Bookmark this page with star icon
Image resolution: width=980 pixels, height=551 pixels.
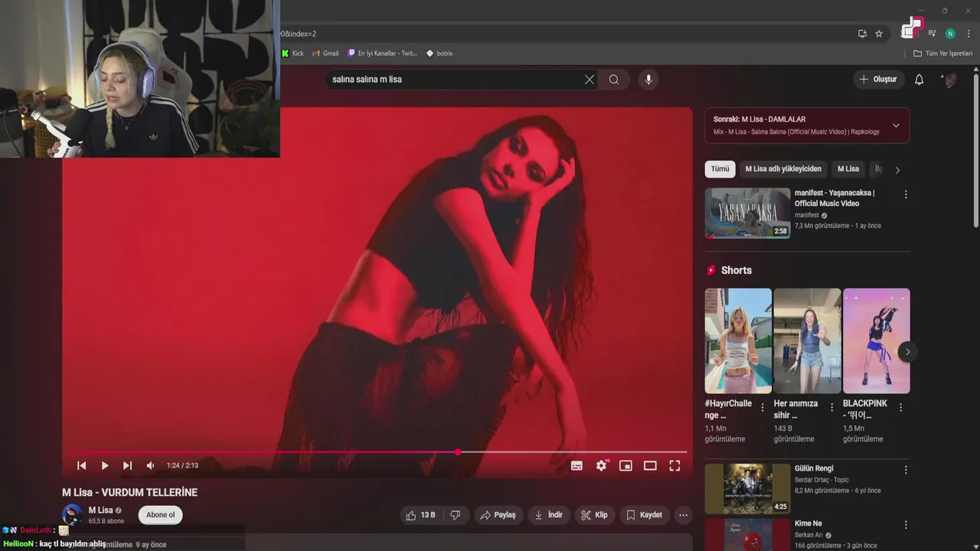879,34
